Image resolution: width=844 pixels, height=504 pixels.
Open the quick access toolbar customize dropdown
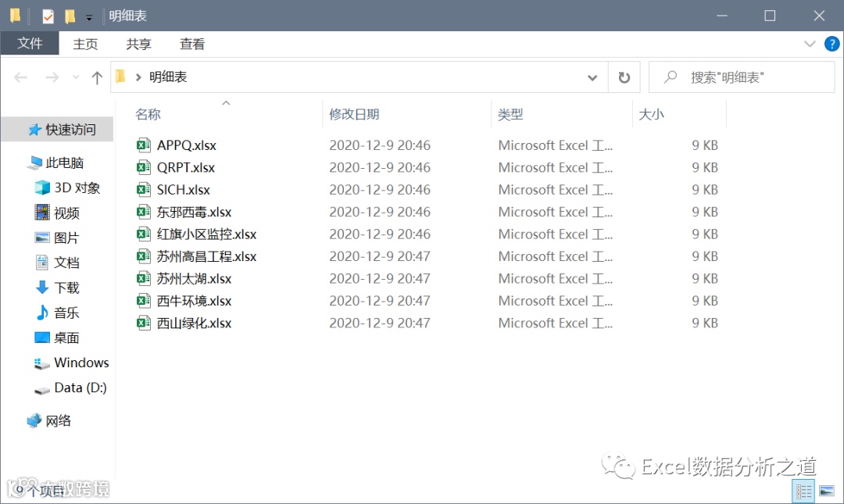pyautogui.click(x=89, y=17)
